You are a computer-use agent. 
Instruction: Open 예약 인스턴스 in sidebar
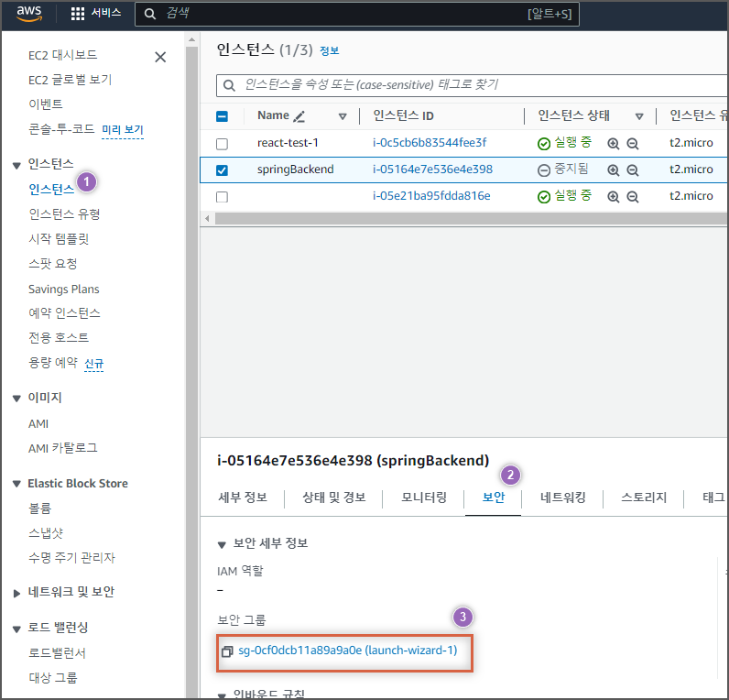tap(64, 313)
